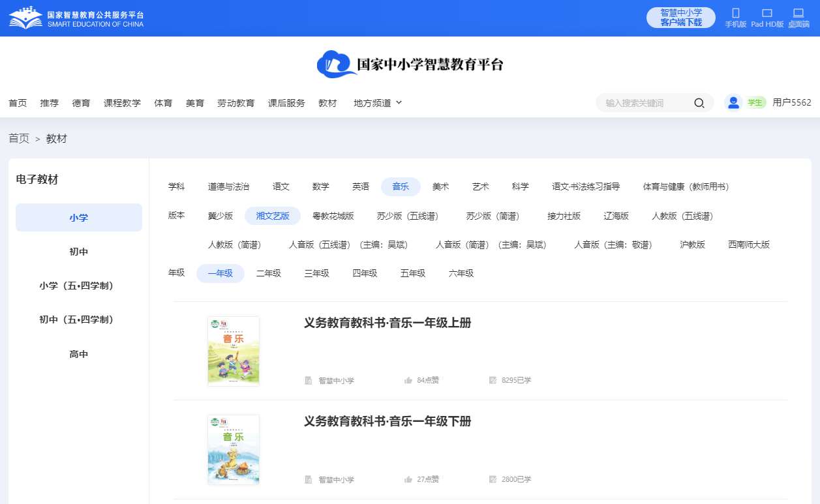This screenshot has height=504, width=820.
Task: Select grade 三年级
Action: 317,273
